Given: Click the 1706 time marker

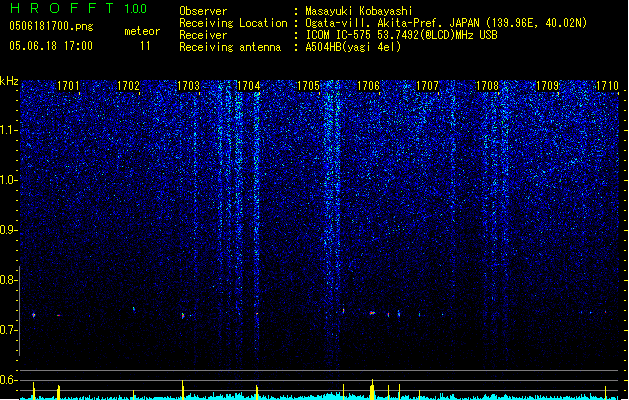Looking at the screenshot, I should pyautogui.click(x=368, y=86).
